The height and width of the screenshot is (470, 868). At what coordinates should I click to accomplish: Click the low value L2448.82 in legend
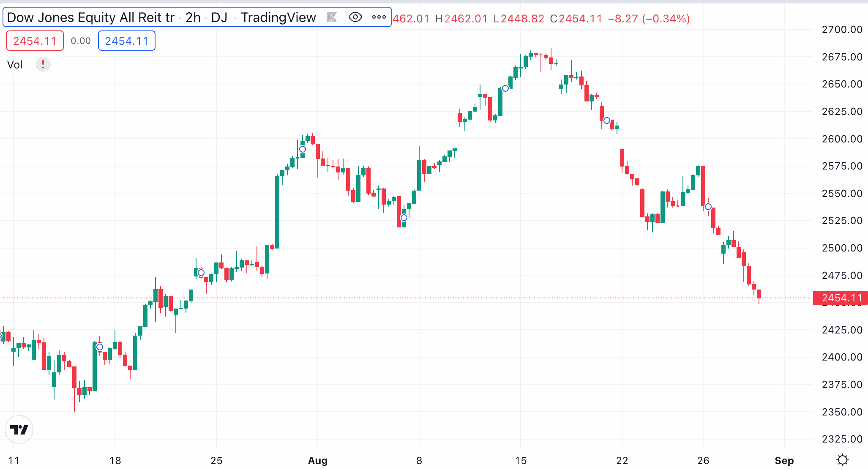(x=519, y=19)
